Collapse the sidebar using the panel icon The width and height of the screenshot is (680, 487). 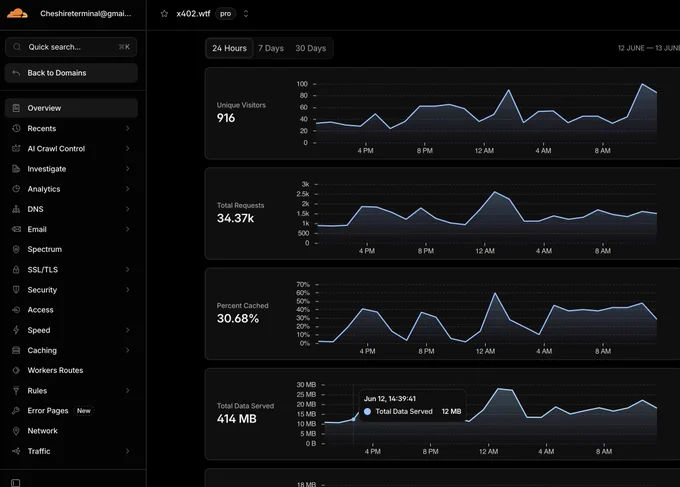tap(16, 483)
